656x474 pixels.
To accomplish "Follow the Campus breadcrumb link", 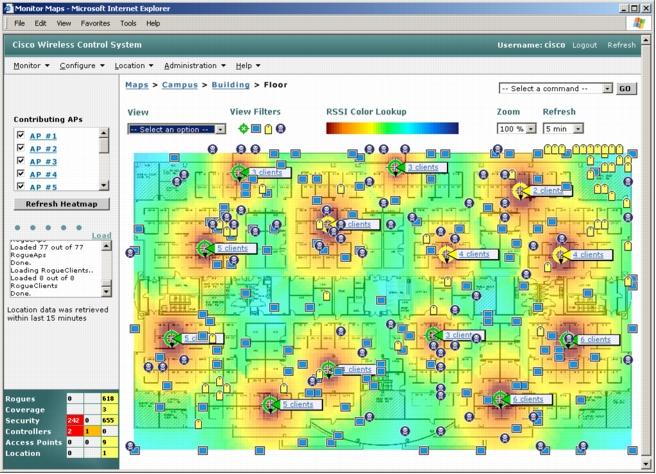I will (179, 85).
